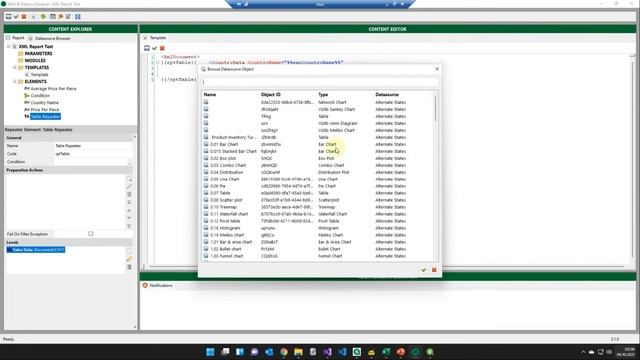Screen dimensions: 640x360
Task: Open Excel icon on the taskbar
Action: tap(386, 352)
